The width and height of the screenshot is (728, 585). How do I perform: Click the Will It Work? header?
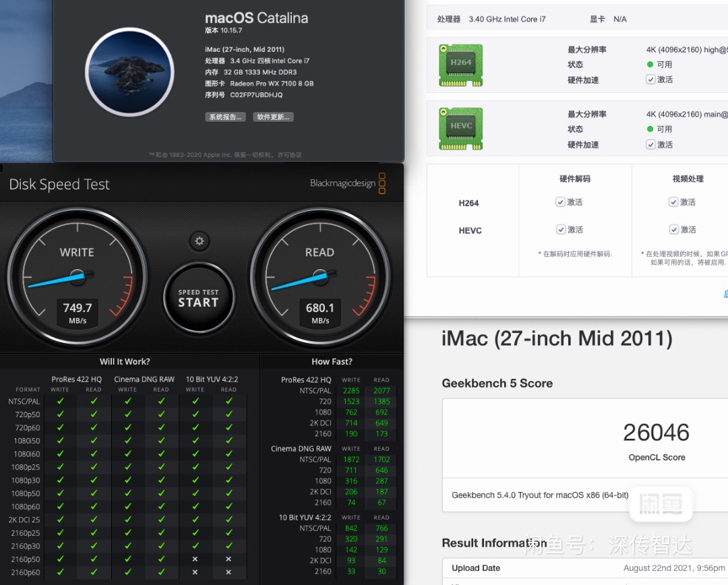coord(125,361)
